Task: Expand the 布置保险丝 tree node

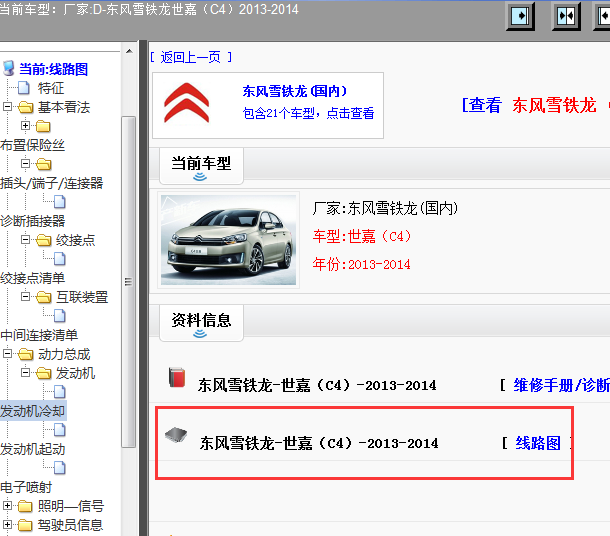Action: coord(25,126)
